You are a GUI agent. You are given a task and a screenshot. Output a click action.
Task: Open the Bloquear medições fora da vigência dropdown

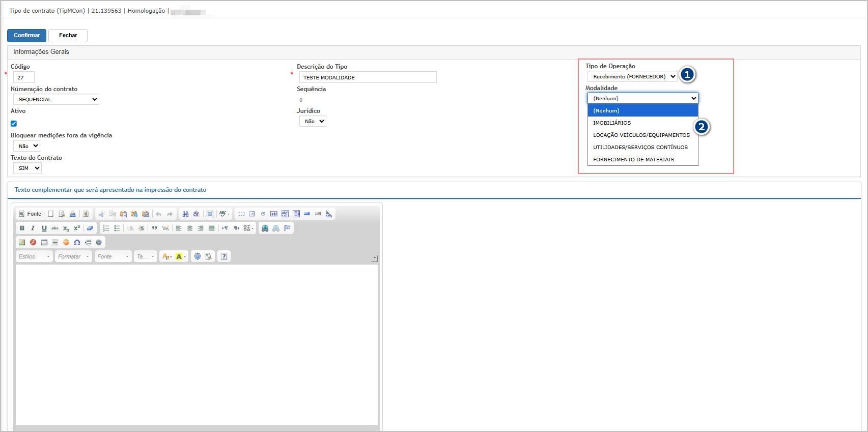(x=26, y=146)
